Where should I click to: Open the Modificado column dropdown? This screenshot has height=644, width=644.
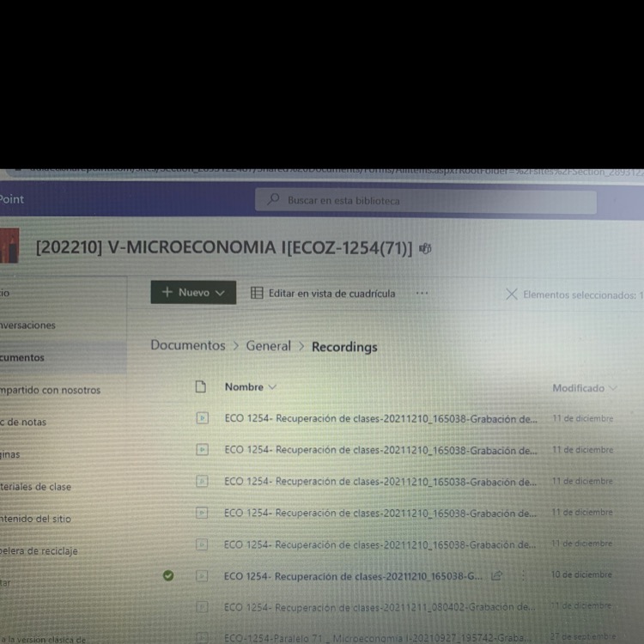pos(612,388)
